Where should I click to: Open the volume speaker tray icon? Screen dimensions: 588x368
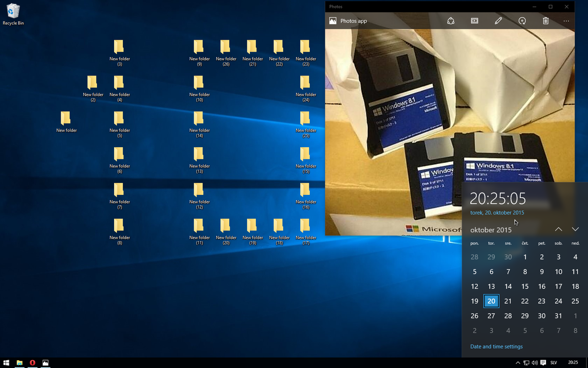(x=535, y=363)
